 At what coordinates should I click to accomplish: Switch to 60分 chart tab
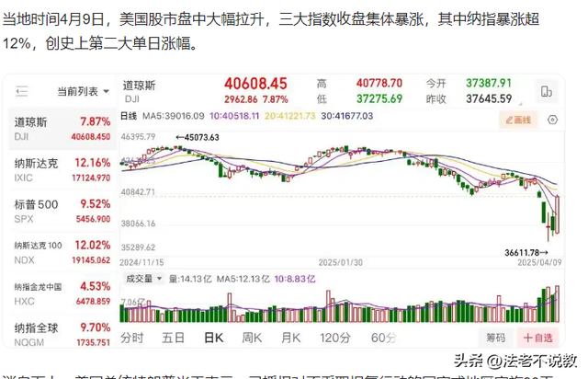(x=383, y=338)
